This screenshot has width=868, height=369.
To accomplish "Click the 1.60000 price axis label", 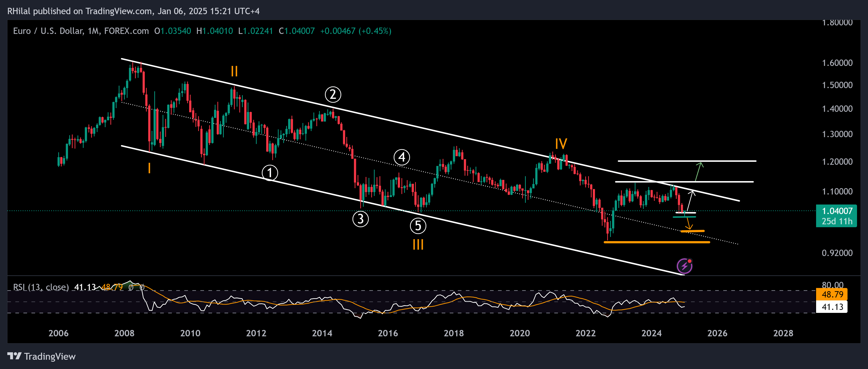I will 837,63.
